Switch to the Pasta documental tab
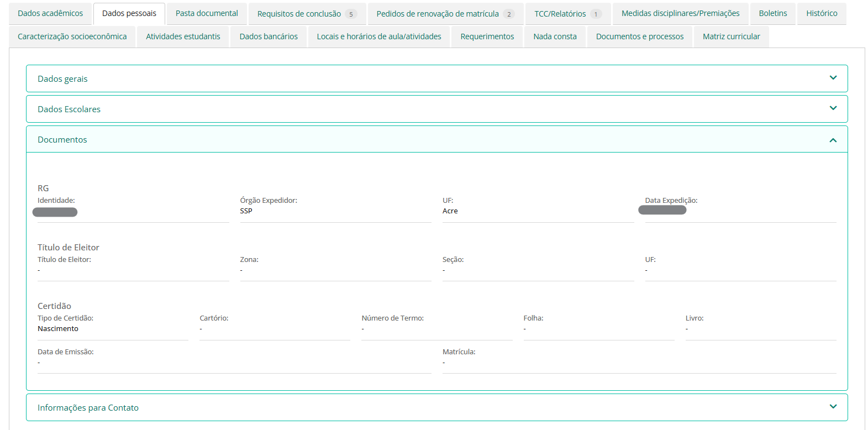This screenshot has width=868, height=430. (207, 13)
